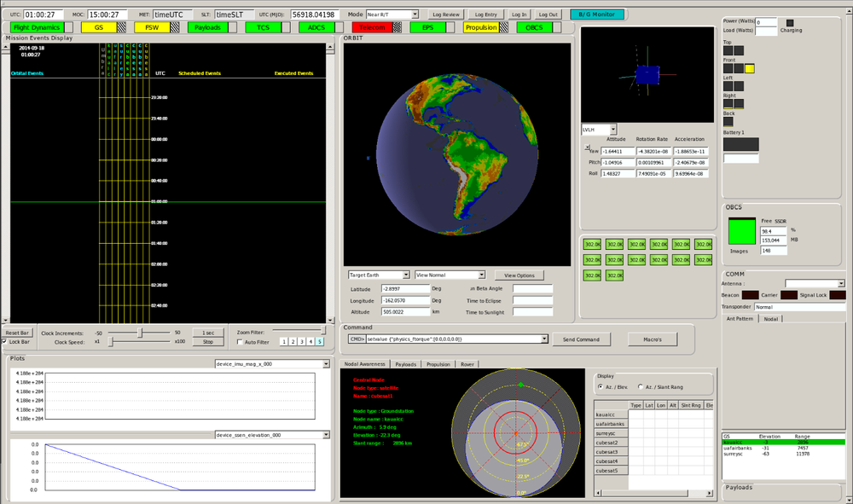Select zoom filter level 1
This screenshot has width=853, height=504.
(283, 341)
